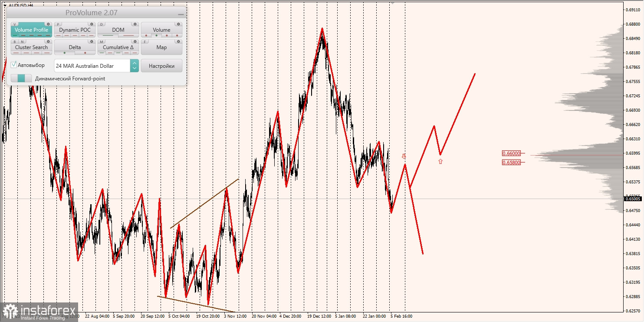Toggle Dynamic POC module button
This screenshot has width=644, height=322.
coord(75,30)
